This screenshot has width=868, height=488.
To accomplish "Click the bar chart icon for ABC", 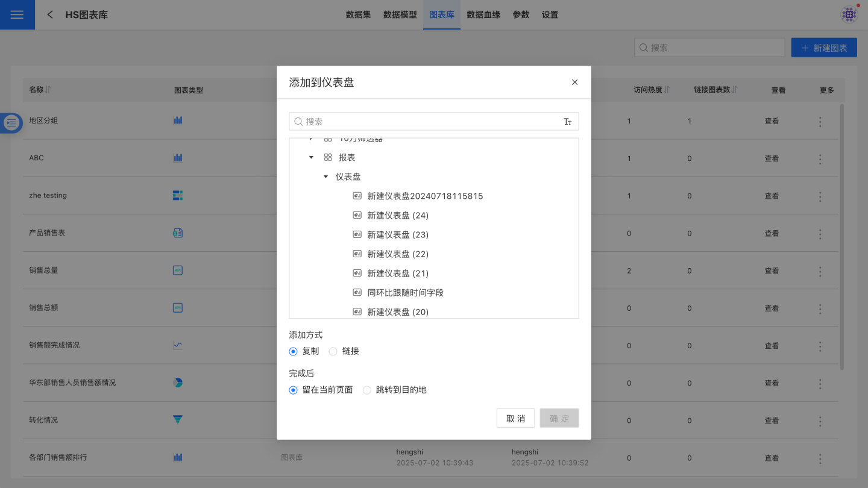I will 178,158.
